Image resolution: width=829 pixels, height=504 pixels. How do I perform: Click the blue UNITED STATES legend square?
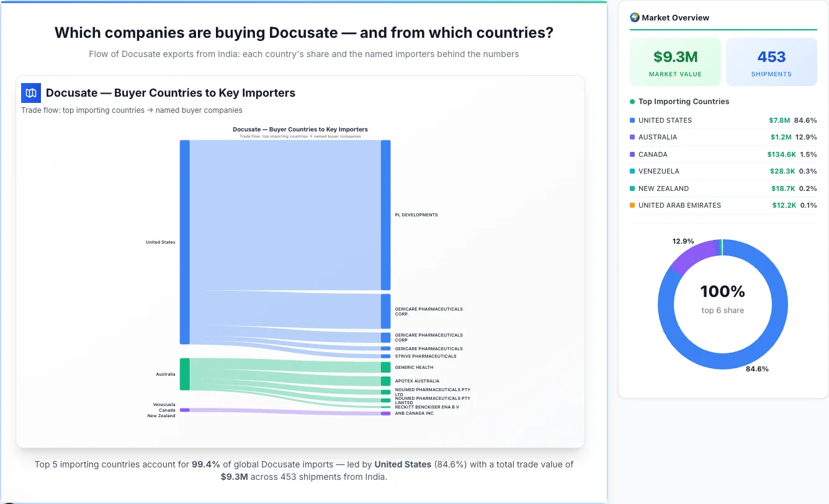(632, 120)
